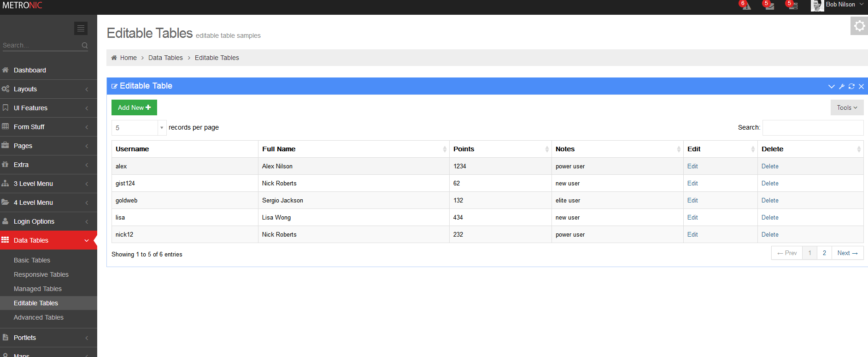
Task: Expand the Form Stuff menu arrow
Action: [x=87, y=127]
